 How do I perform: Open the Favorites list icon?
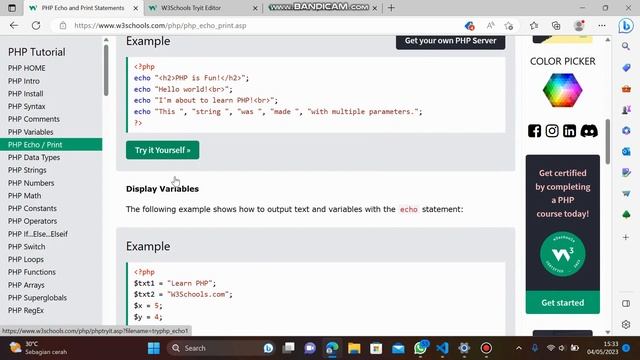(534, 25)
